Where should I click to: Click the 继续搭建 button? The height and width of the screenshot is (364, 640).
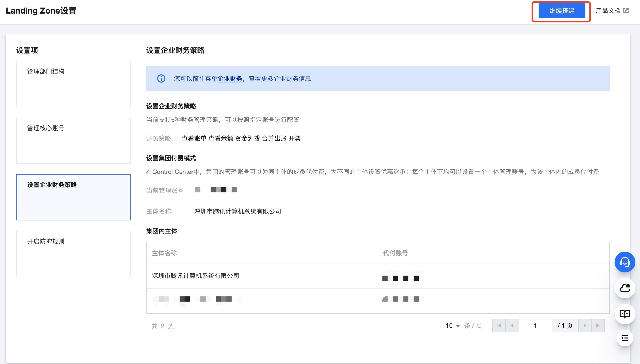coord(561,11)
